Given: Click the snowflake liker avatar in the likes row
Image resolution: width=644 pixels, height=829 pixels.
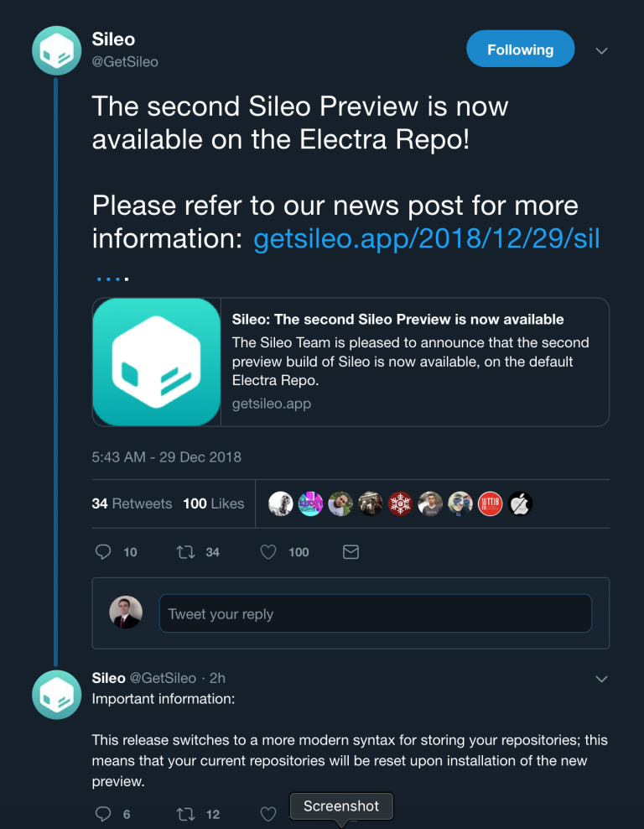Looking at the screenshot, I should click(x=400, y=503).
